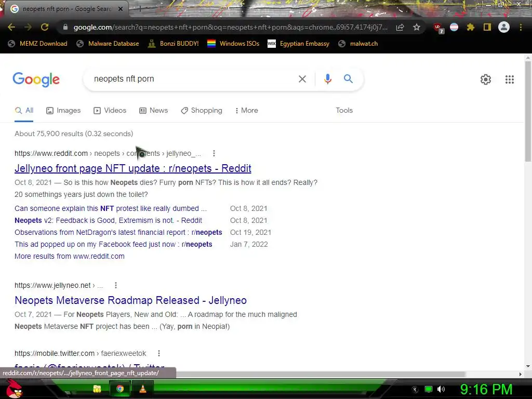Open the Tools filter options
The image size is (532, 399).
[344, 110]
